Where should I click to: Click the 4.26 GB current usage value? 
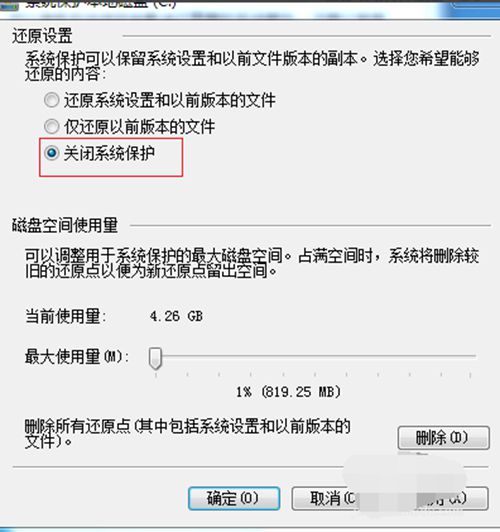[176, 316]
